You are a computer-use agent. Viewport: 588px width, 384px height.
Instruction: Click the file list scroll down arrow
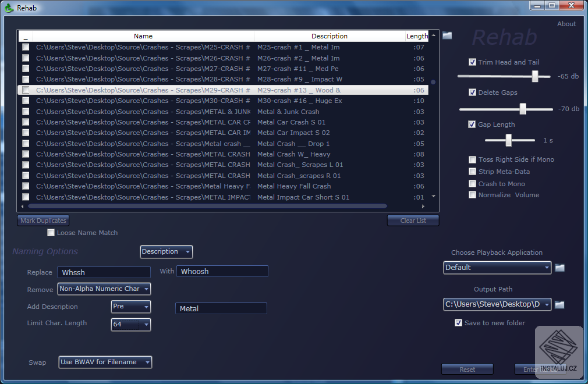pos(434,196)
